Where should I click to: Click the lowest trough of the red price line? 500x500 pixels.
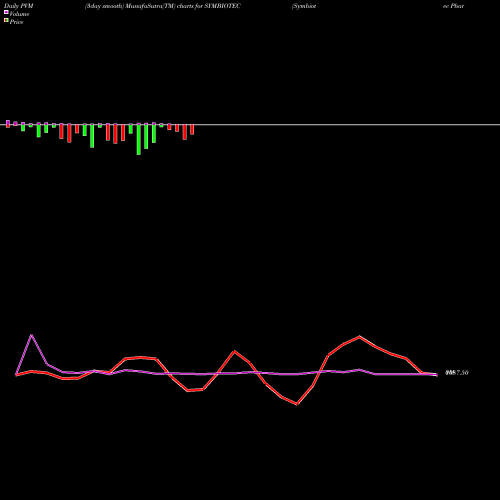297,404
